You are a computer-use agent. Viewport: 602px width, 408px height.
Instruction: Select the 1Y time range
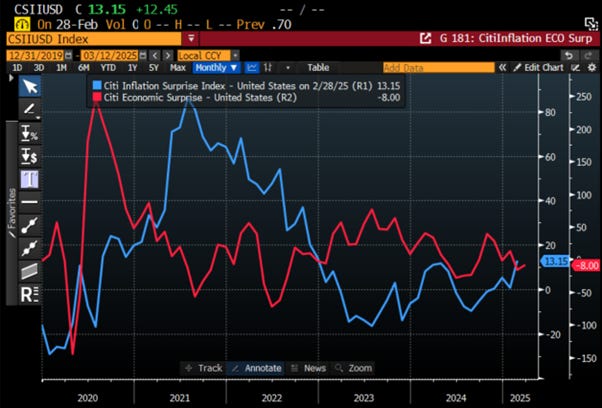(x=132, y=68)
